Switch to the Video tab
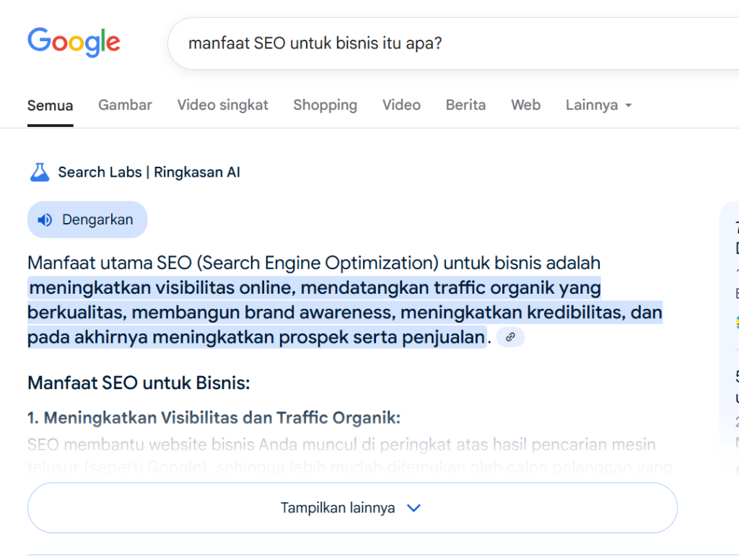 pyautogui.click(x=401, y=105)
